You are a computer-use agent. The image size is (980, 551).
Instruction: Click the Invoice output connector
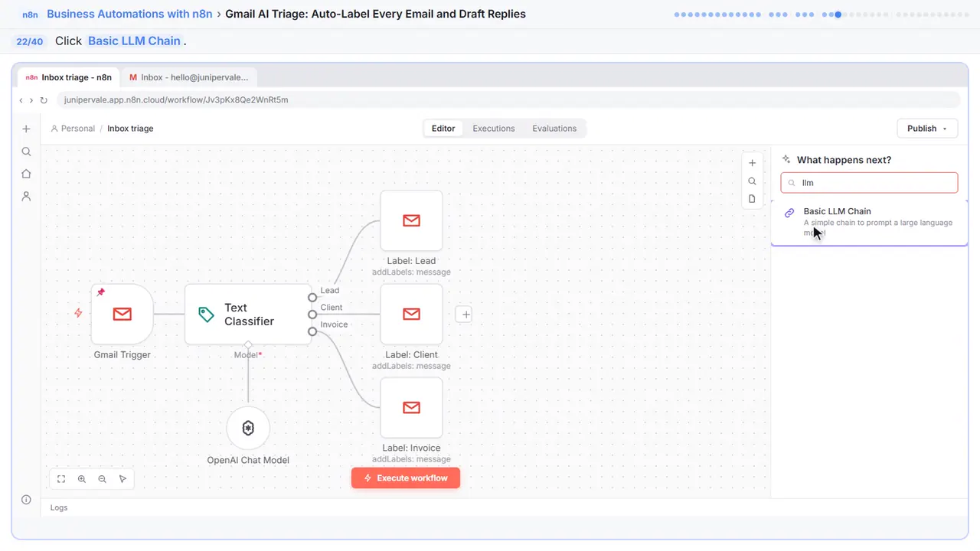(x=312, y=331)
